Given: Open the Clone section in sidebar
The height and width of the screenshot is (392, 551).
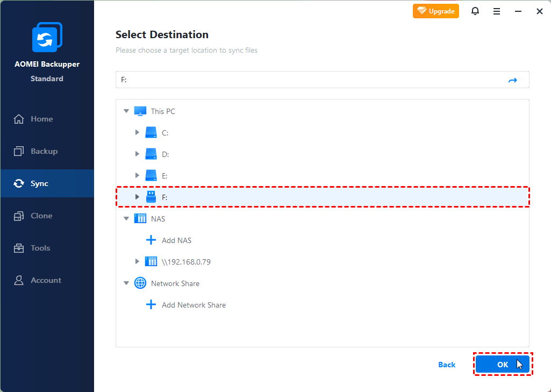Looking at the screenshot, I should 41,216.
